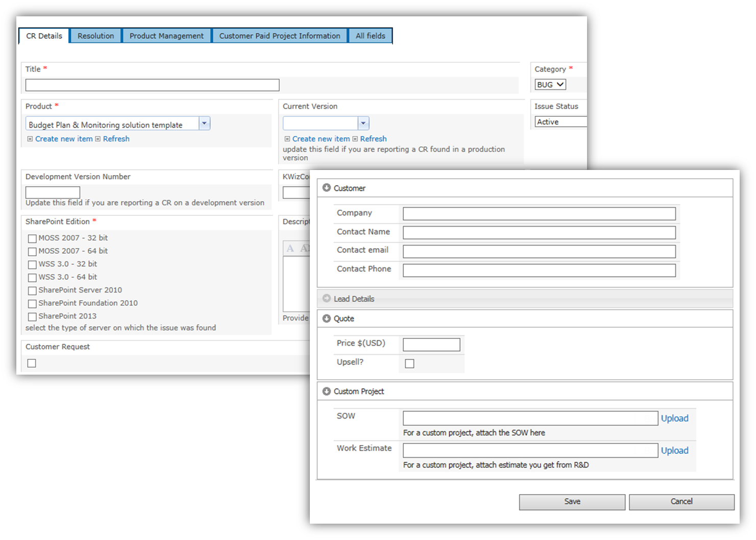The width and height of the screenshot is (756, 540).
Task: Click the Refresh icon under Product
Action: [x=99, y=138]
